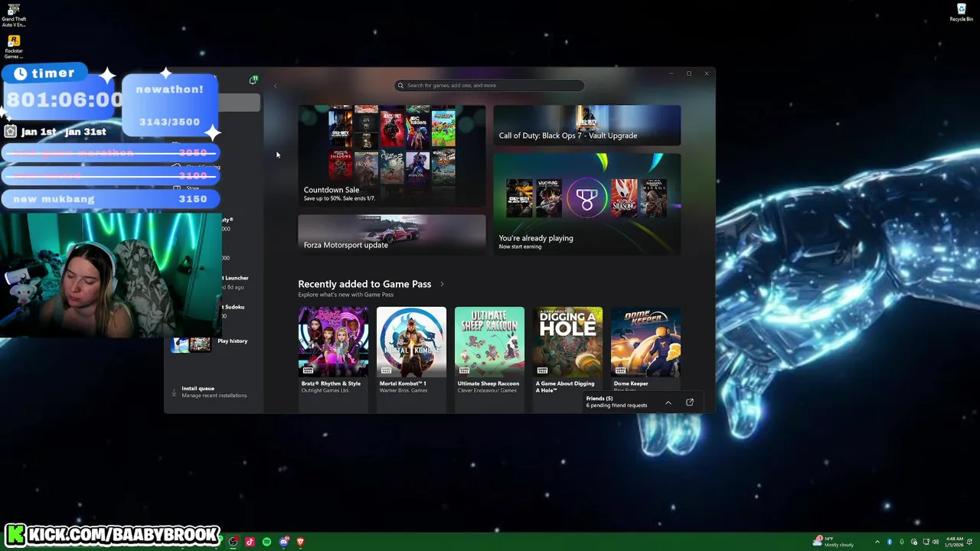Open the weather widget showing Mostly cloudy
The width and height of the screenshot is (980, 551).
coord(835,542)
